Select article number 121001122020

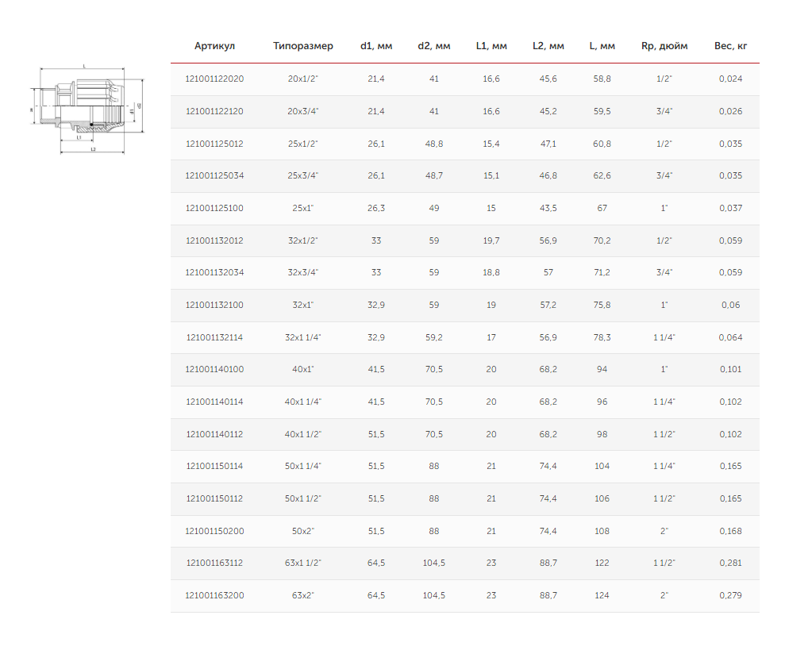click(x=214, y=79)
